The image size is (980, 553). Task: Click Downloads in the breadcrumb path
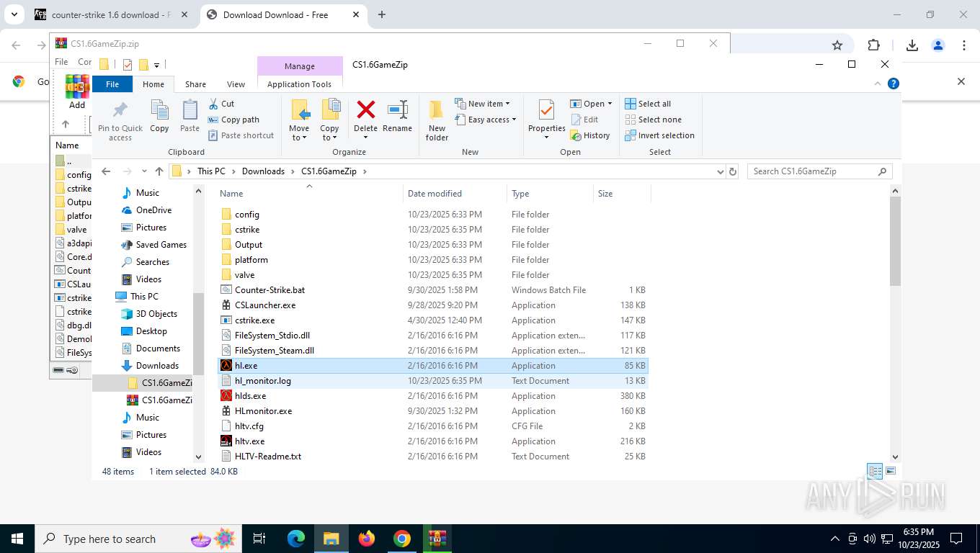pos(263,171)
